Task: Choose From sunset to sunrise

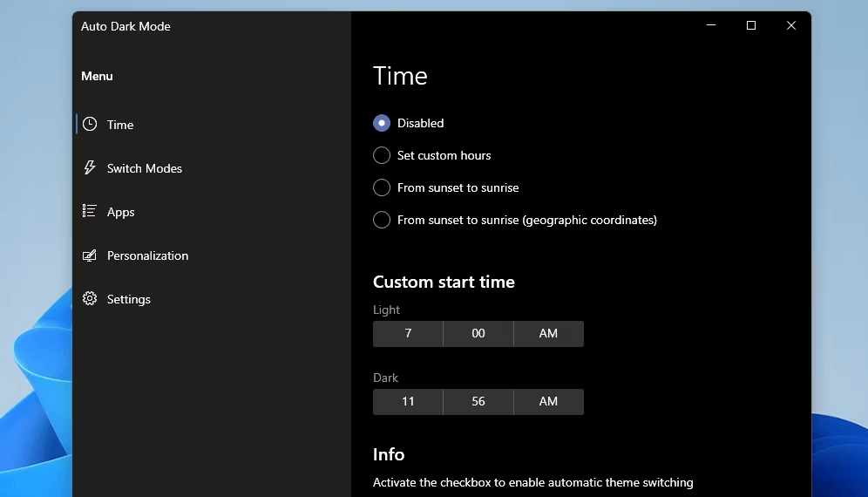Action: pyautogui.click(x=382, y=187)
